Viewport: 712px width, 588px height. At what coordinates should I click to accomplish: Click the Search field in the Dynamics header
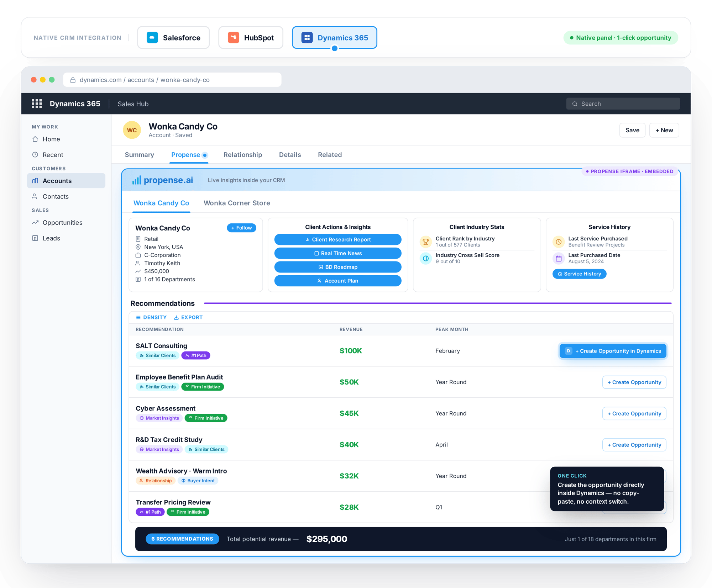(623, 104)
